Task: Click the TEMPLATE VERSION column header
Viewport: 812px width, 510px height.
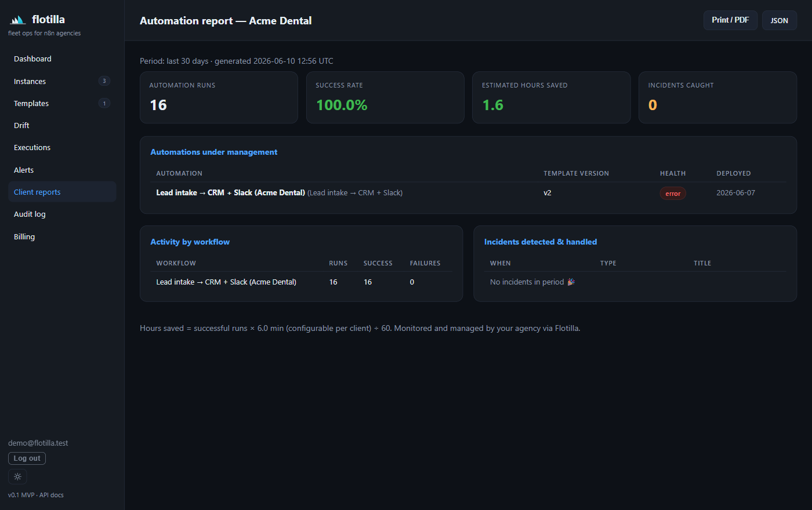Action: tap(576, 173)
